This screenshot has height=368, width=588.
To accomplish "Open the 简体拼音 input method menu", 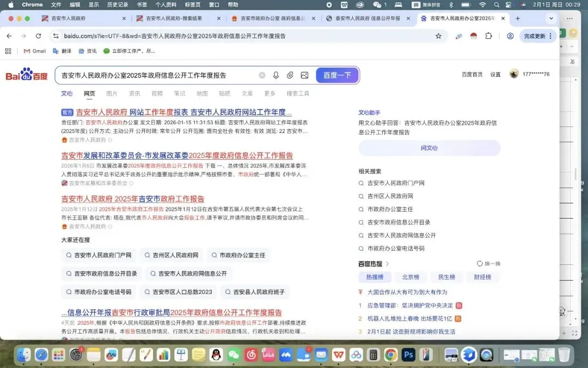I will click(x=426, y=5).
